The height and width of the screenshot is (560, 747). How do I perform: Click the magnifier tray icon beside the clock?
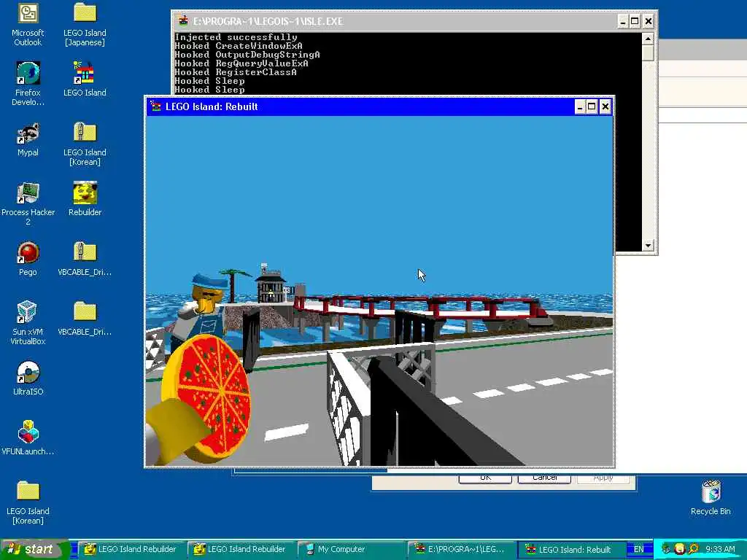pos(693,549)
